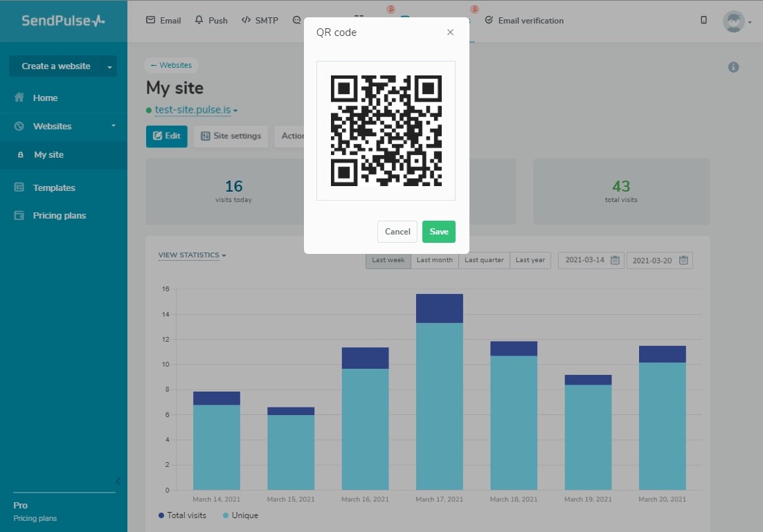Viewport: 763px width, 532px height.
Task: Collapse the sidebar with the arrow control
Action: 118,481
